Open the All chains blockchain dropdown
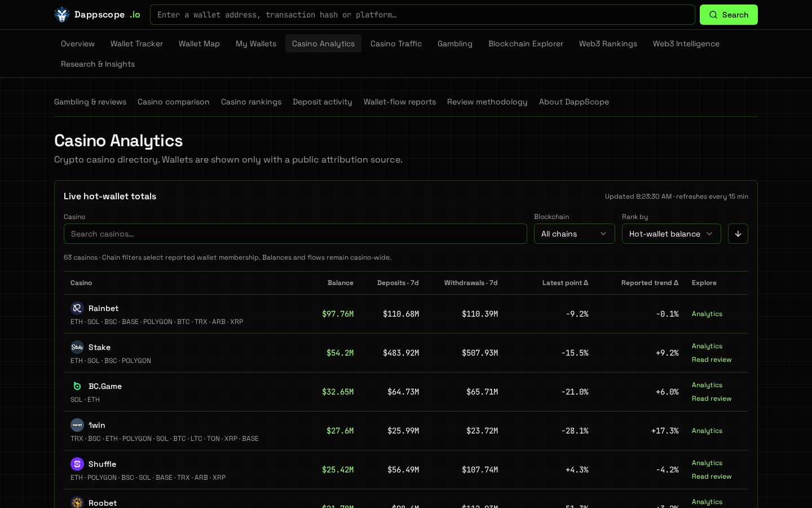The width and height of the screenshot is (812, 508). 574,234
